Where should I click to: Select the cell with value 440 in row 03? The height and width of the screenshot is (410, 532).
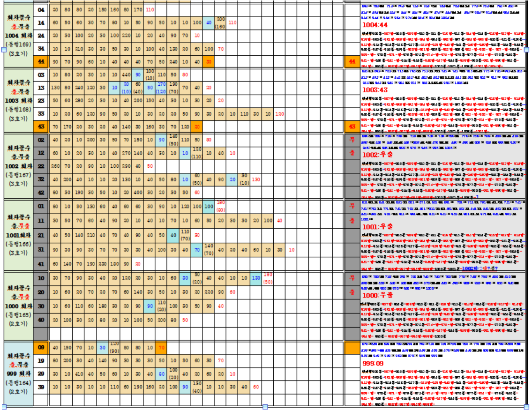(x=126, y=75)
